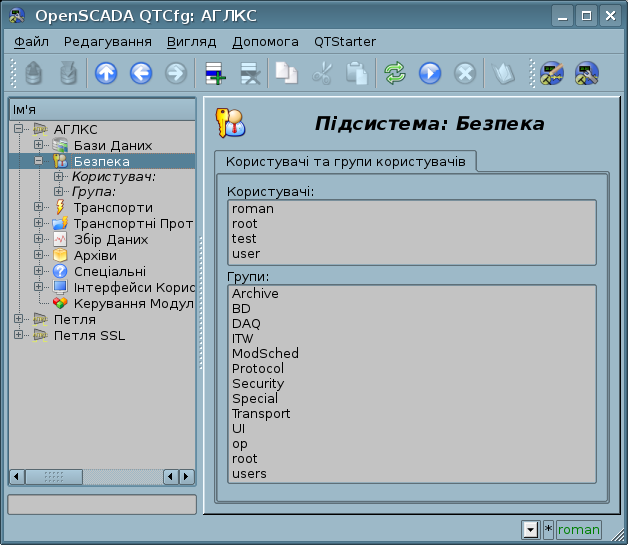The width and height of the screenshot is (628, 545).
Task: Select the Користувачі та групи користувачів tab
Action: tap(345, 161)
